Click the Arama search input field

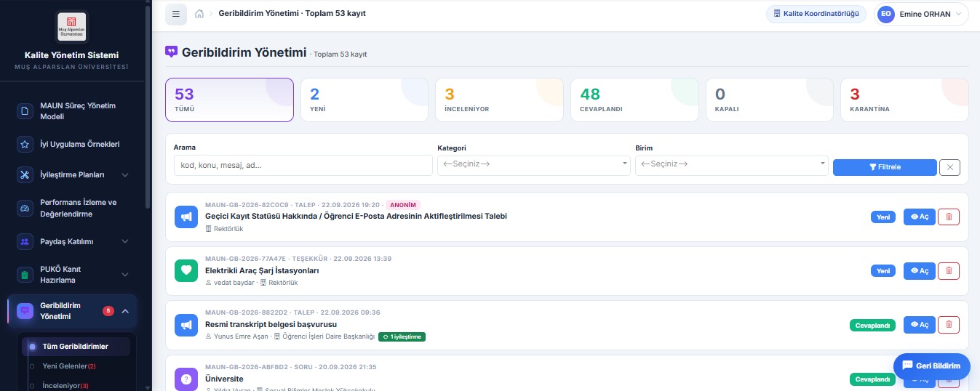302,165
